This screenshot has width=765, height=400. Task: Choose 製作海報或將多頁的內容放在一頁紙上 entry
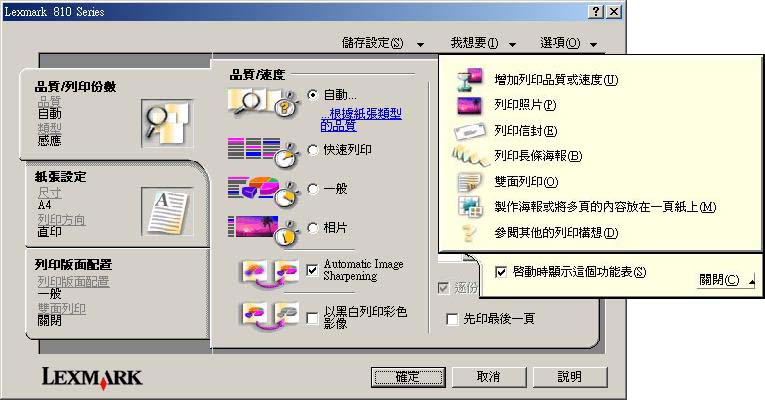click(605, 207)
